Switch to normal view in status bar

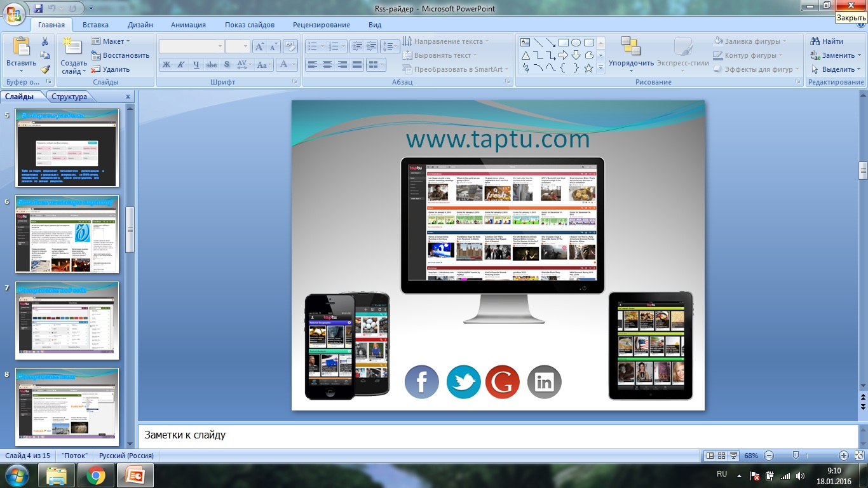pyautogui.click(x=710, y=456)
